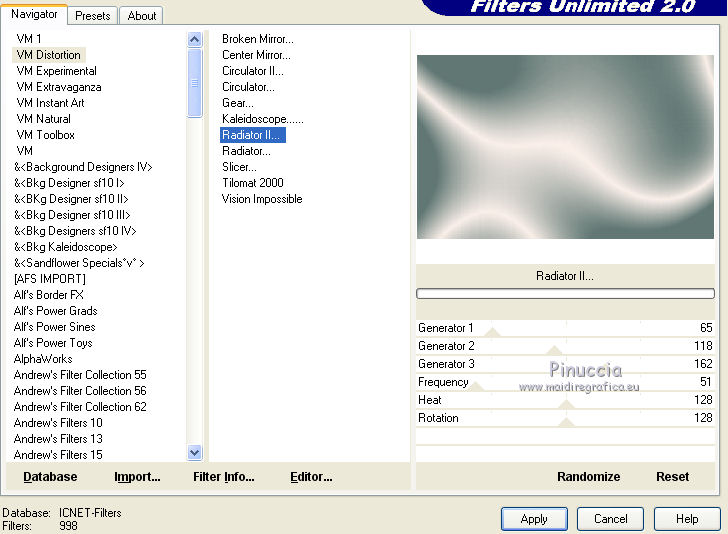Open the filter Editor...

pyautogui.click(x=311, y=476)
